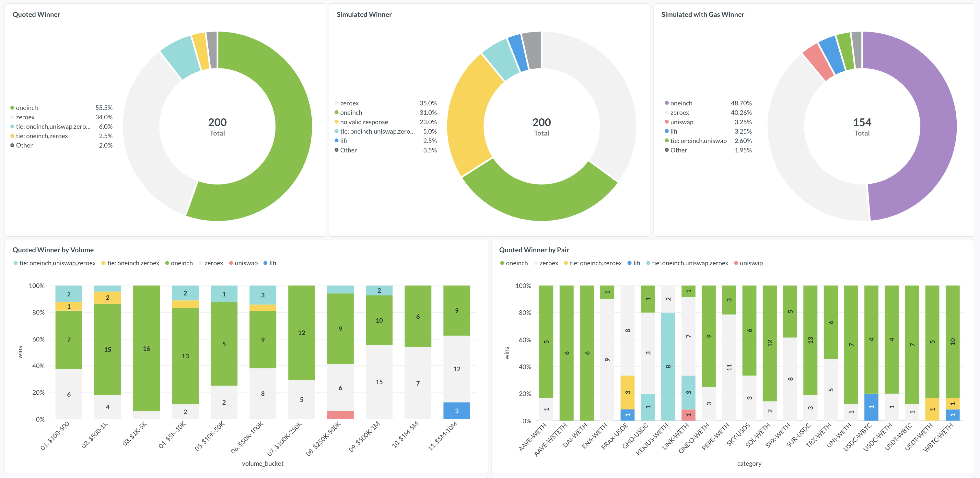Image resolution: width=980 pixels, height=478 pixels.
Task: Select yellow segment labeled 3 in FRAX-USDE bar
Action: [627, 392]
